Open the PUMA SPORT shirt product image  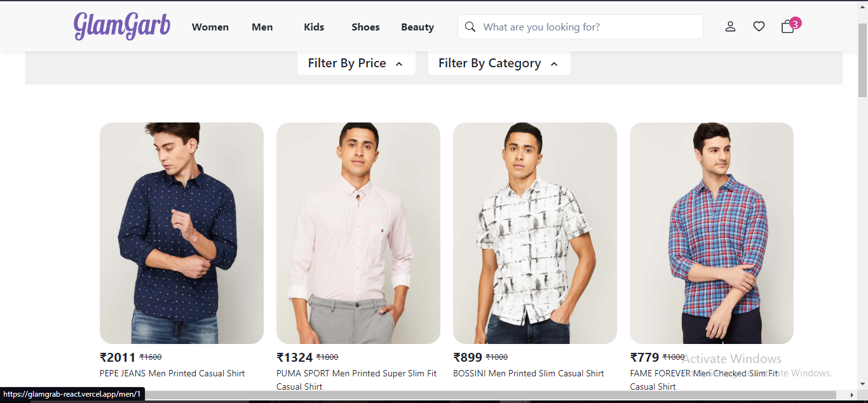coord(358,232)
